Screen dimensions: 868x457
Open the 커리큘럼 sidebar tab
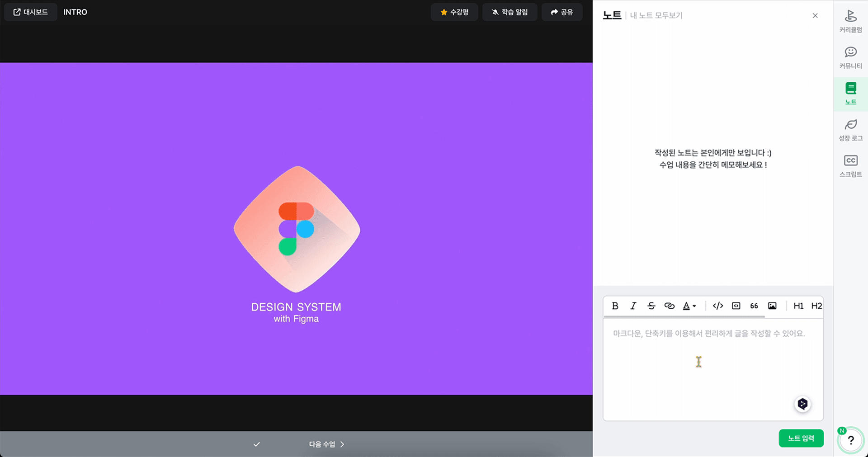point(850,21)
